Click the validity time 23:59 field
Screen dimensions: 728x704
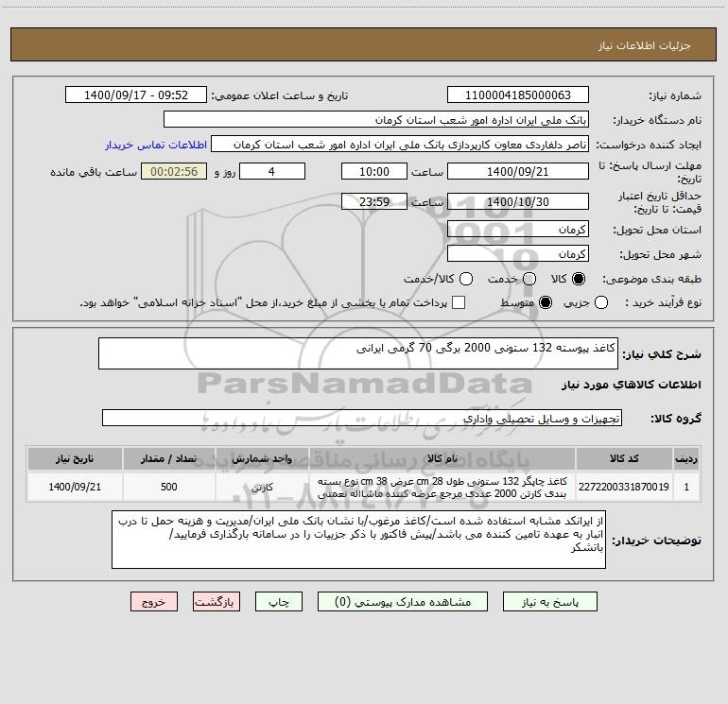[x=374, y=202]
